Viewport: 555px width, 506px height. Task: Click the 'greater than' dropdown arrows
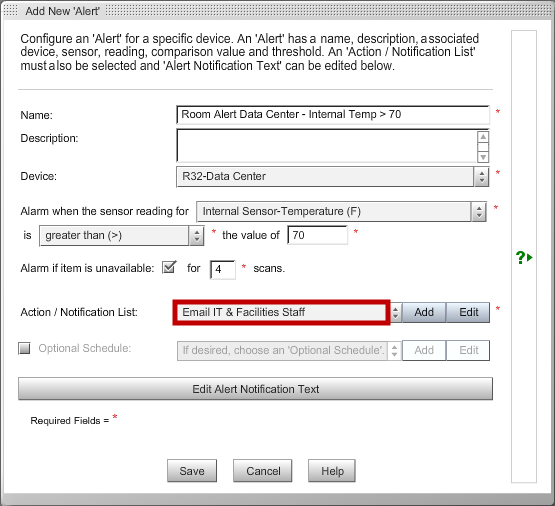click(197, 236)
